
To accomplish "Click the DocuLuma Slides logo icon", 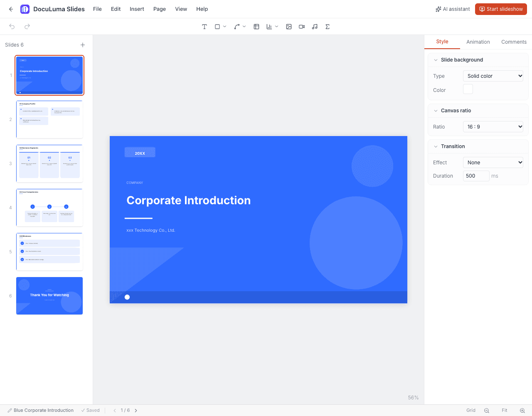I will point(25,9).
